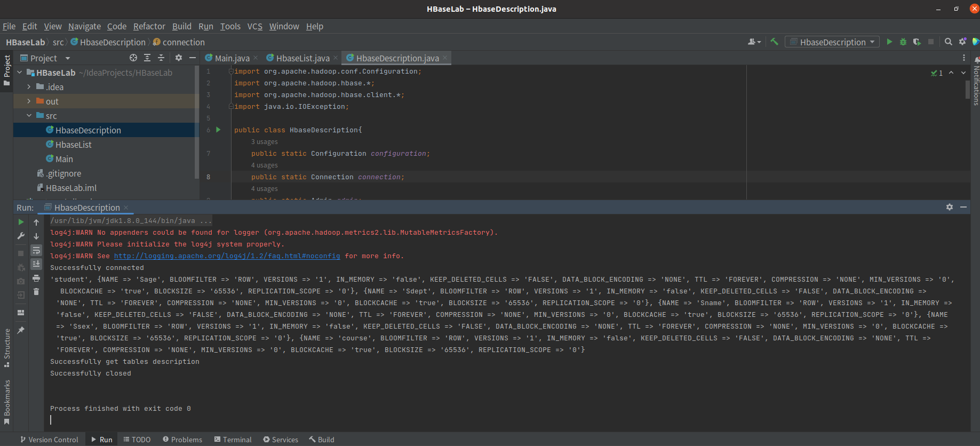Open the VCS menu
This screenshot has width=980, height=446.
click(x=255, y=26)
